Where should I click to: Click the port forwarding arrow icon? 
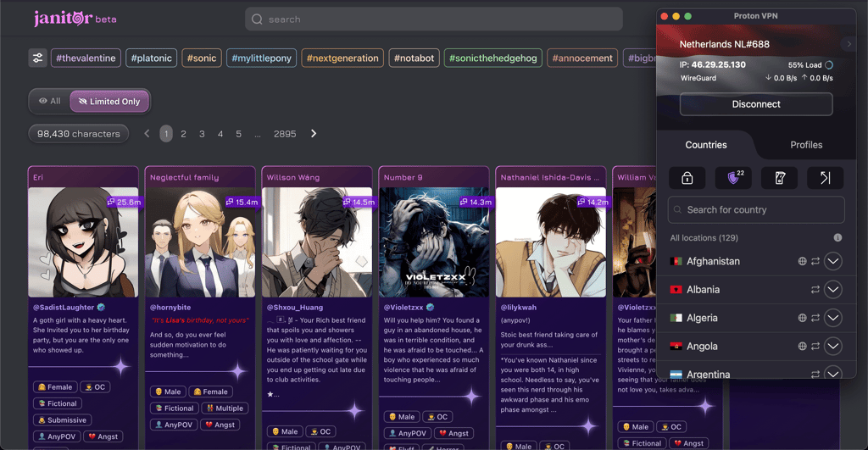(826, 178)
